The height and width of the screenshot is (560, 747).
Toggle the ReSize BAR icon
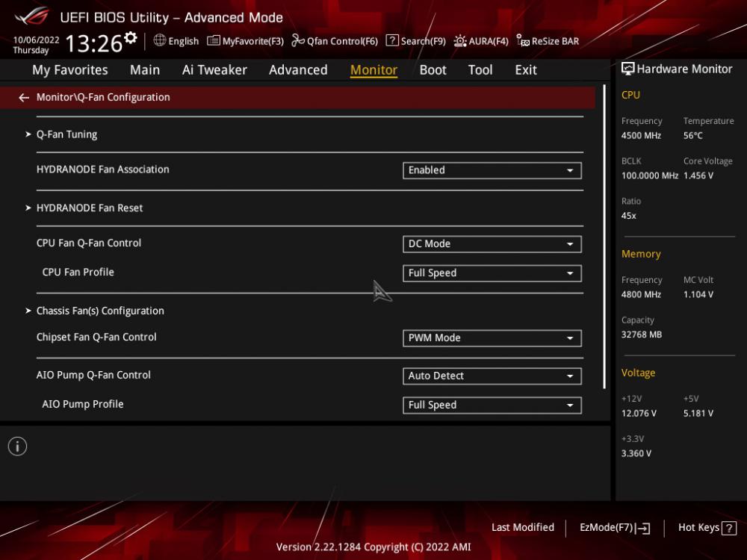[523, 40]
